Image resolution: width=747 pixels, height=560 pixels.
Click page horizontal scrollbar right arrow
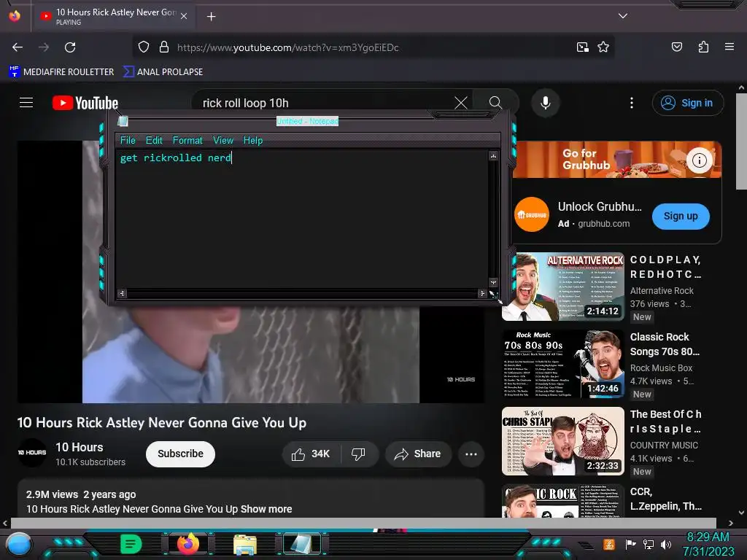point(731,523)
